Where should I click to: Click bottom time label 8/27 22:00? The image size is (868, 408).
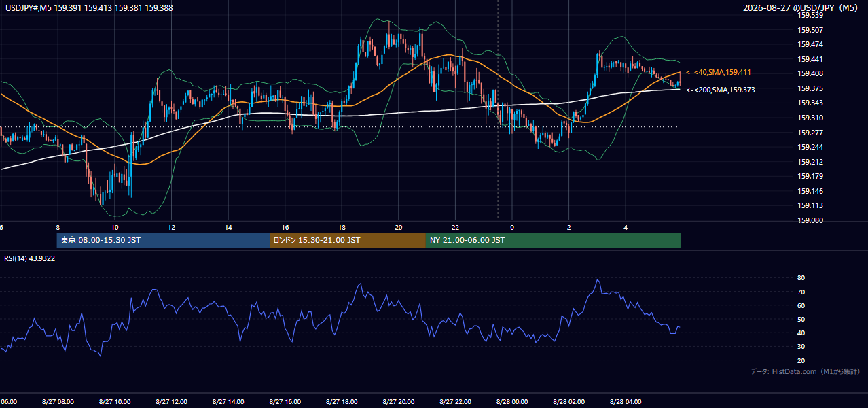pyautogui.click(x=455, y=402)
